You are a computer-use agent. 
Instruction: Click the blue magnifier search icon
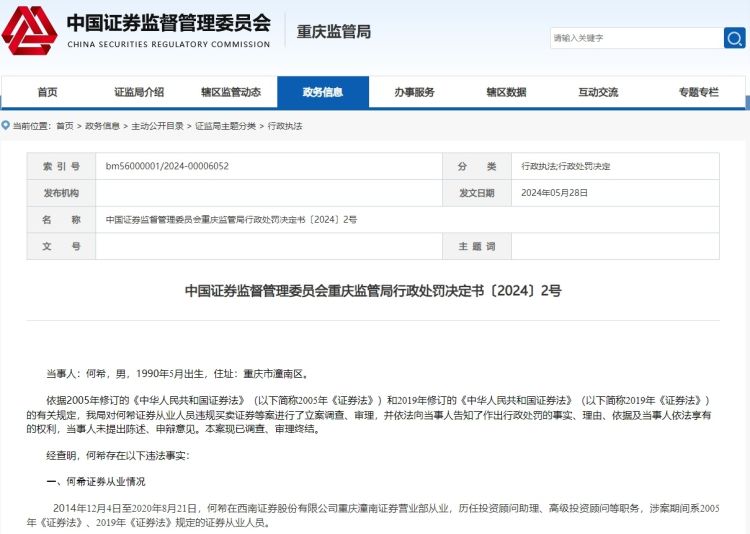tap(735, 38)
